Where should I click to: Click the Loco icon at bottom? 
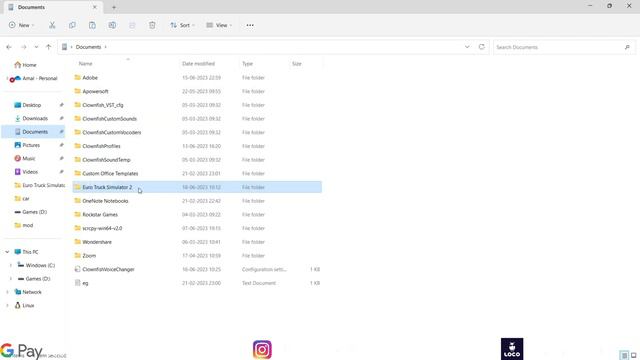(512, 349)
